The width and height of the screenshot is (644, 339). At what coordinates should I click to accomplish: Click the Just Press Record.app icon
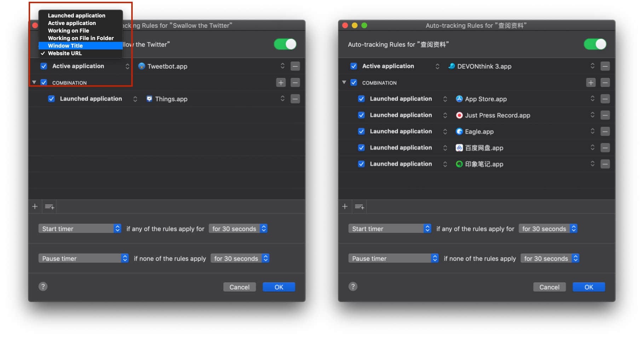[x=459, y=115]
